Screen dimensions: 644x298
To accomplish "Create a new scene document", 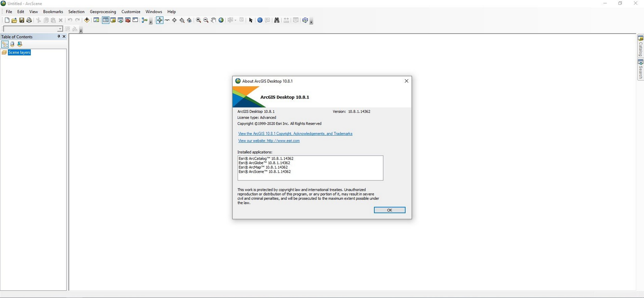I will [x=7, y=20].
